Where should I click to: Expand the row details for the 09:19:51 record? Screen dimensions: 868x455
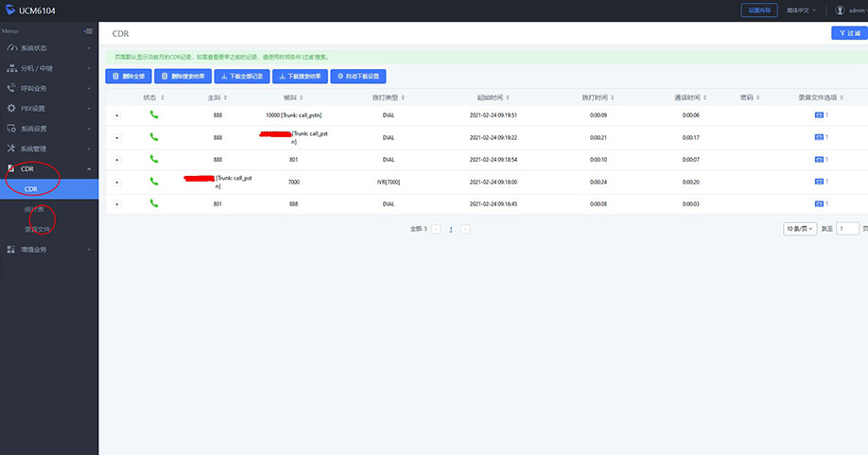[117, 115]
